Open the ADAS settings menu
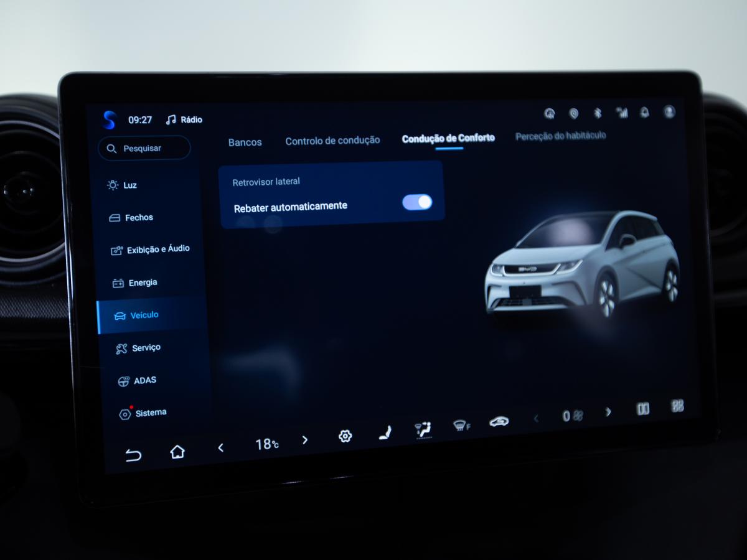This screenshot has width=747, height=560. [138, 381]
